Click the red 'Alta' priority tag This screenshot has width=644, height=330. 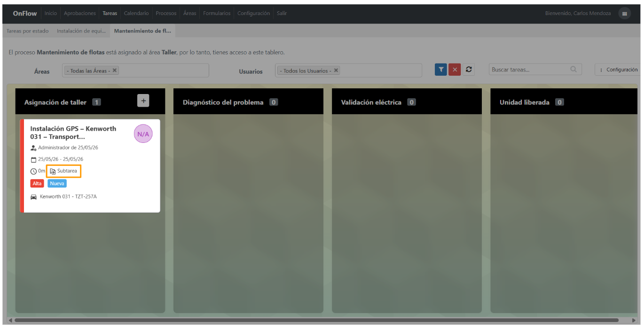[x=37, y=183]
